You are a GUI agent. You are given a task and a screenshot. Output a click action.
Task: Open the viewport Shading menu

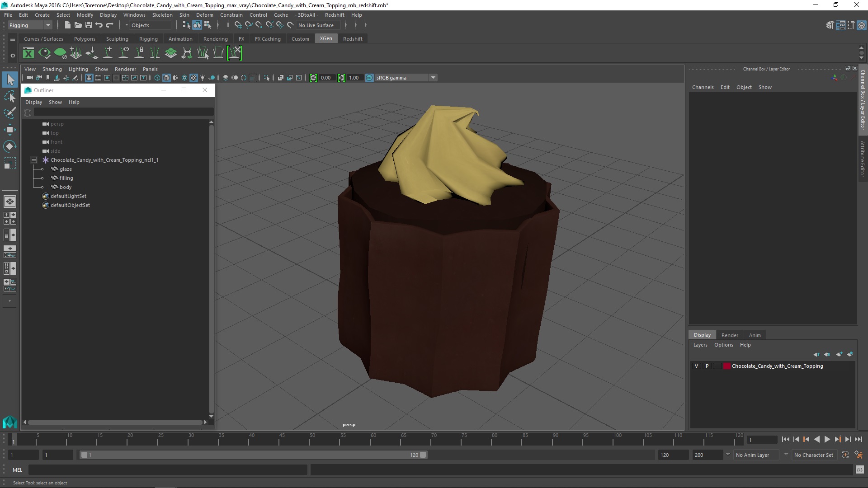click(x=52, y=69)
